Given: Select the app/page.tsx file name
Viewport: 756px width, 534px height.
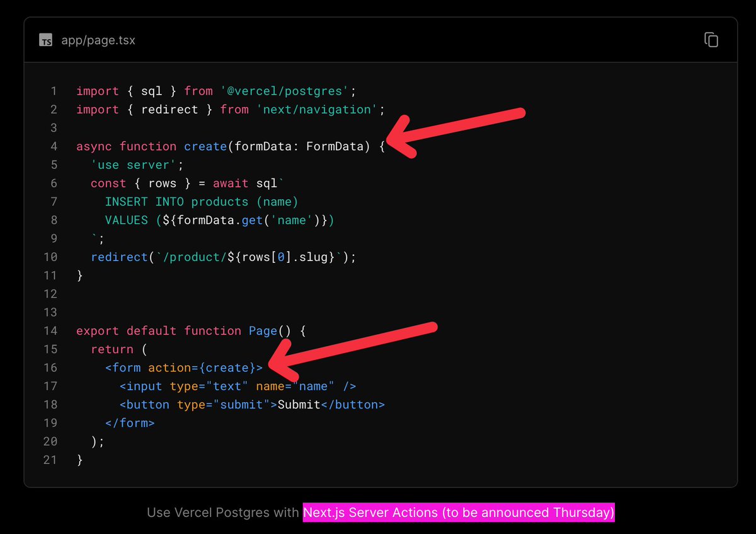Looking at the screenshot, I should pos(98,40).
